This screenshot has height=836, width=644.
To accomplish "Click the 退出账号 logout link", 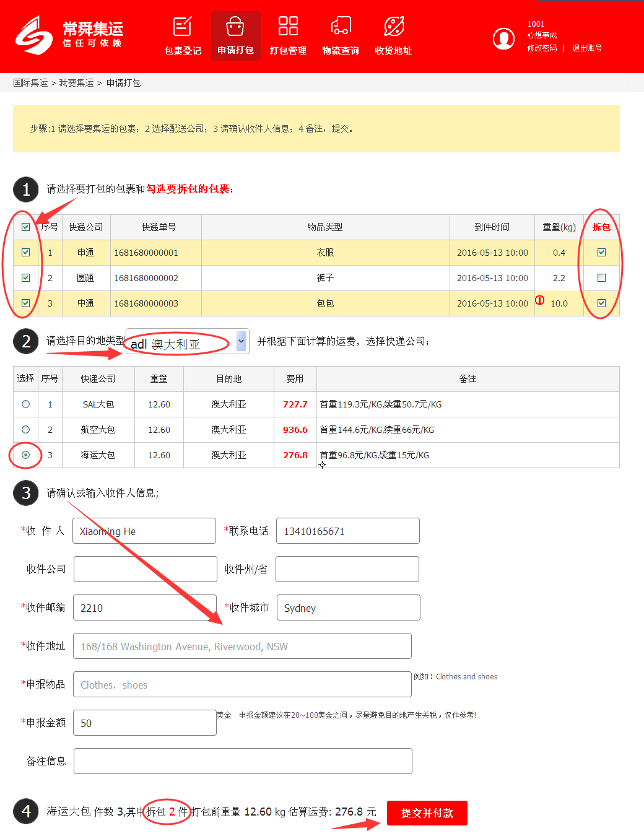I will (x=586, y=48).
